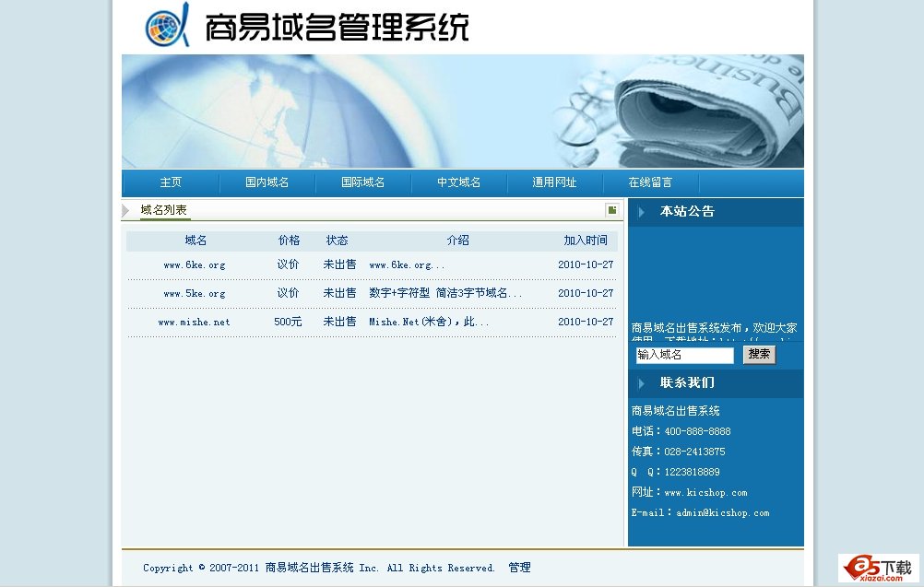Open the www.6ke.org domain listing

tap(195, 264)
